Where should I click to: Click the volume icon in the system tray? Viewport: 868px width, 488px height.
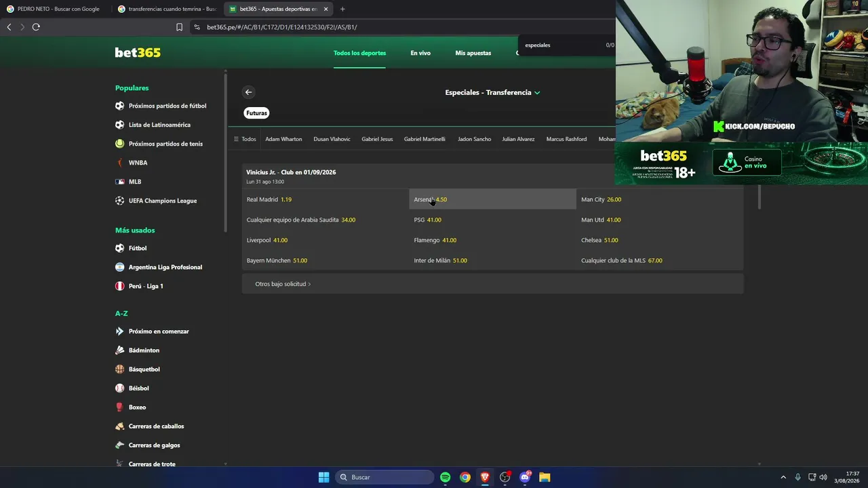pos(823,477)
